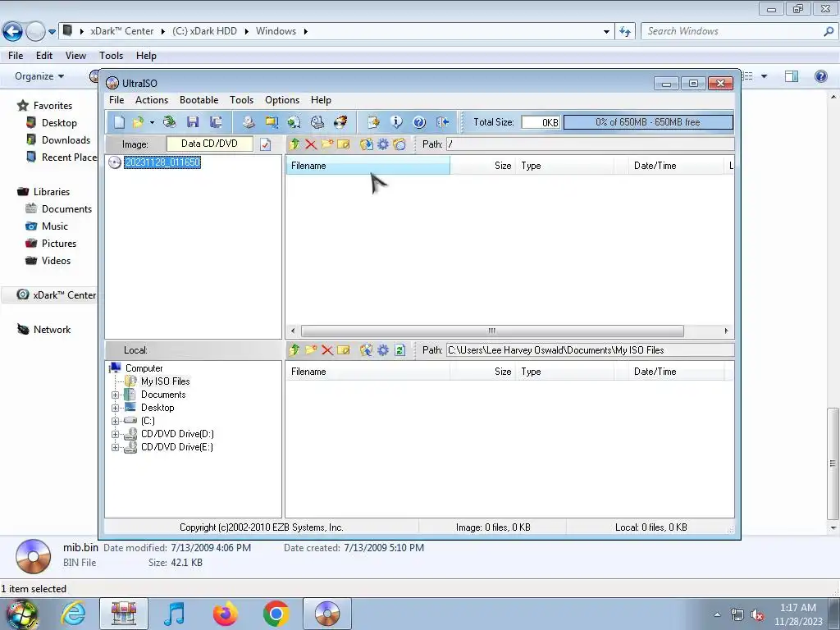Viewport: 840px width, 630px height.
Task: Expand the (C:) drive node
Action: click(115, 421)
